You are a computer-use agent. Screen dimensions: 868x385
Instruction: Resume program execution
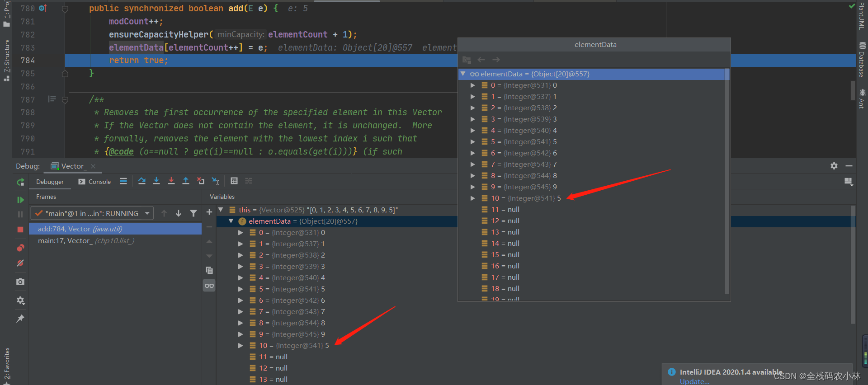point(20,200)
